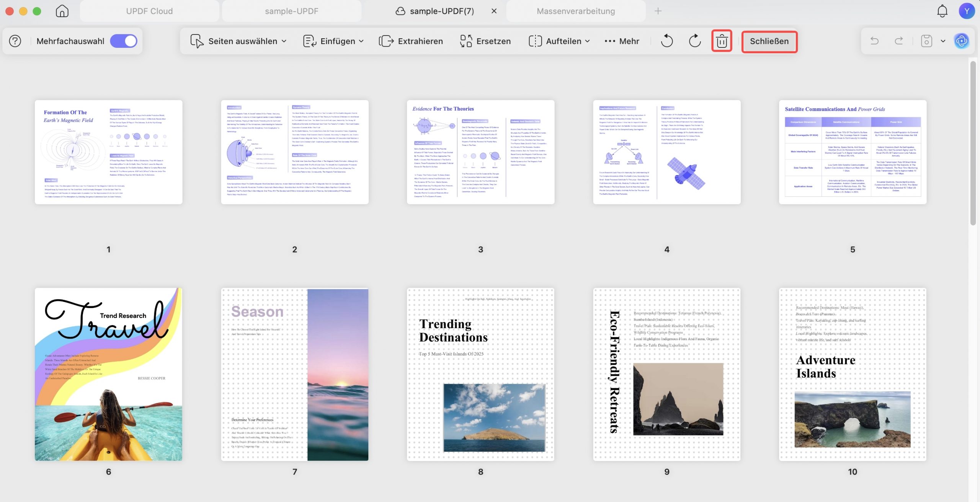Image resolution: width=980 pixels, height=502 pixels.
Task: Expand the Seiten auswählen dropdown
Action: (x=238, y=41)
